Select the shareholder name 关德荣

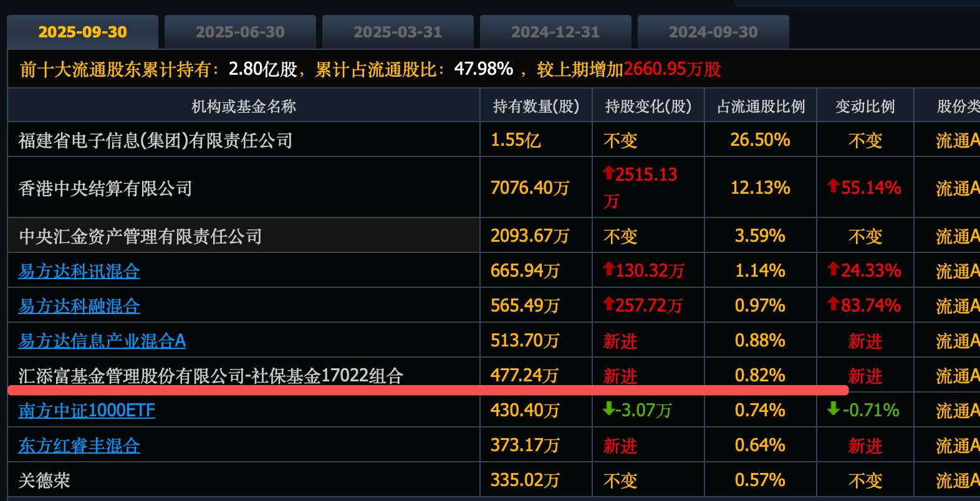point(44,480)
